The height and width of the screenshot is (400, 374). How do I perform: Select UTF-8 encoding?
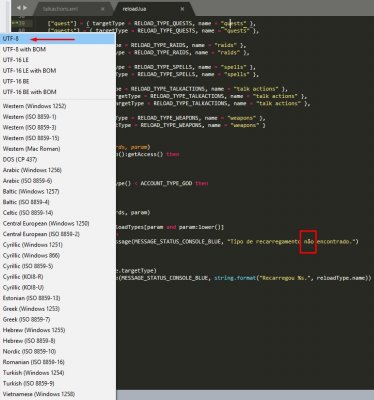58,39
